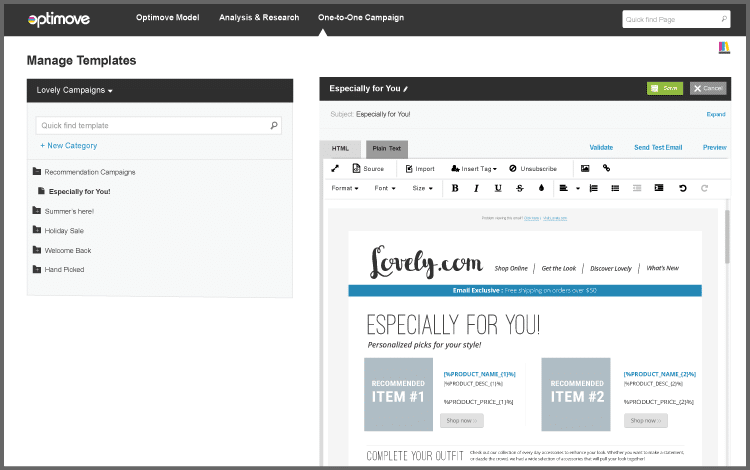Screen dimensions: 750x470
Task: Click Shop Online in email header
Action: [x=511, y=269]
